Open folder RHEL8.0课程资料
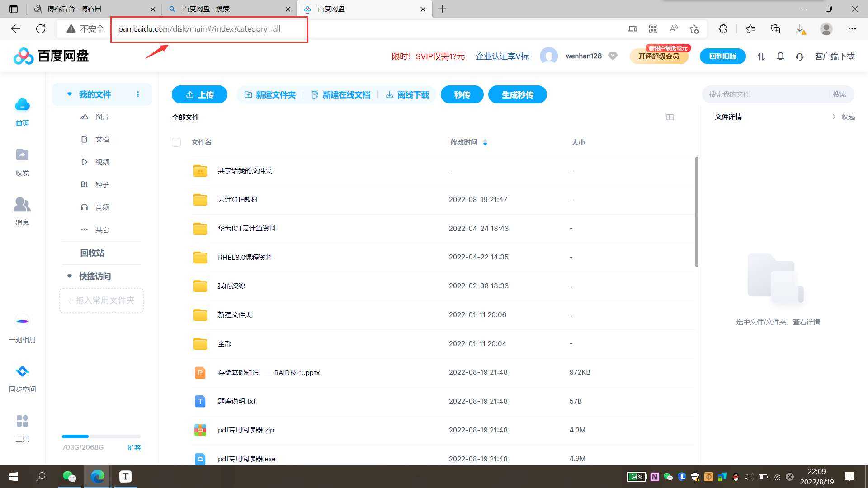Screen dimensions: 868x488 coord(245,257)
